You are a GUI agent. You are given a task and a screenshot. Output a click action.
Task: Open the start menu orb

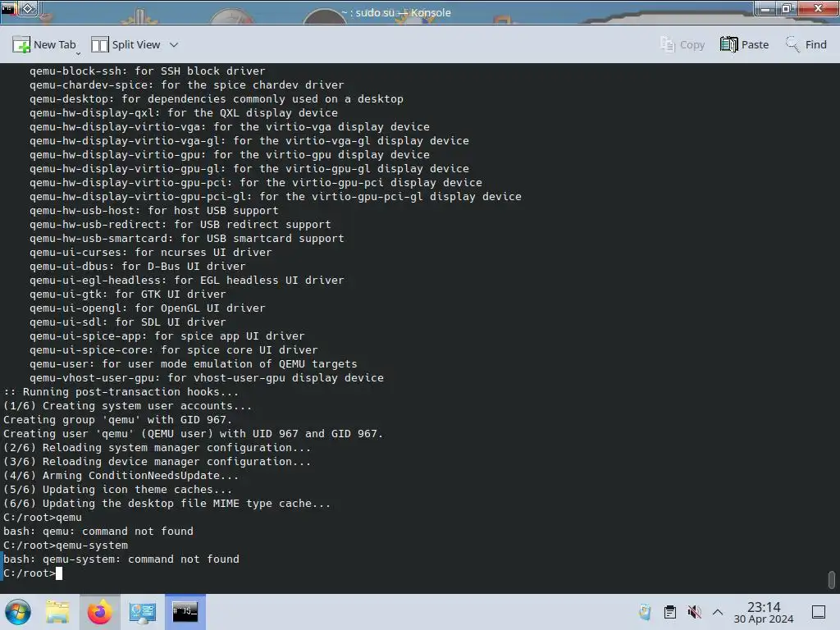tap(18, 612)
